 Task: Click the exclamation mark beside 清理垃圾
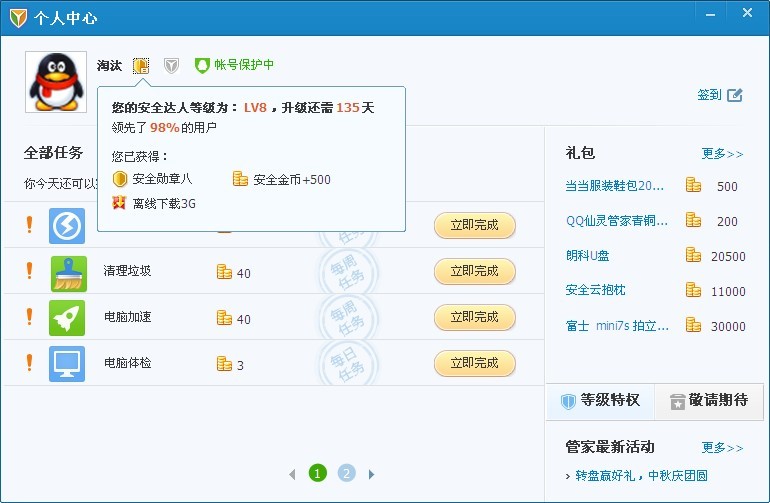[x=29, y=271]
